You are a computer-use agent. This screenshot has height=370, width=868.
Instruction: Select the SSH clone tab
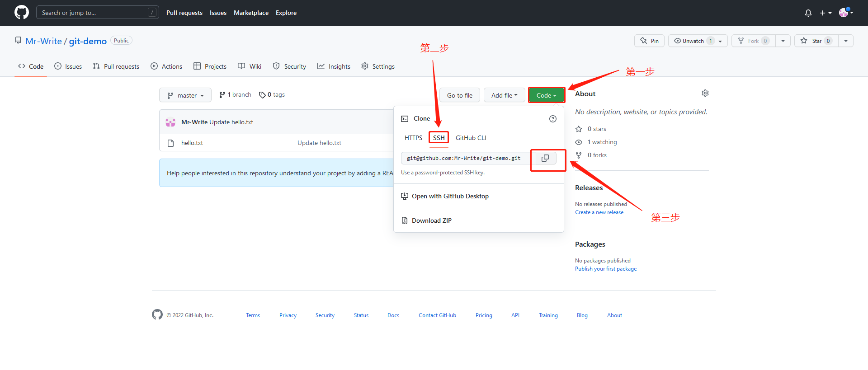[x=439, y=138]
